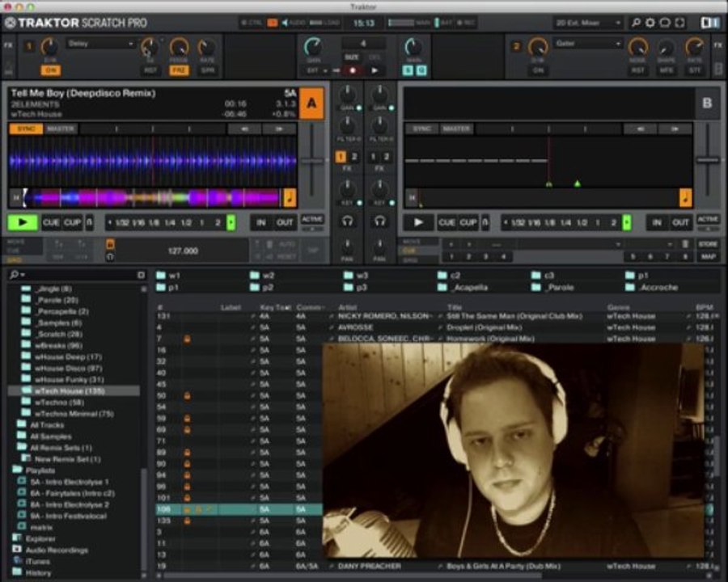Viewport: 728px width, 582px height.
Task: Toggle FRZ freeze button on FX 1
Action: pos(178,70)
